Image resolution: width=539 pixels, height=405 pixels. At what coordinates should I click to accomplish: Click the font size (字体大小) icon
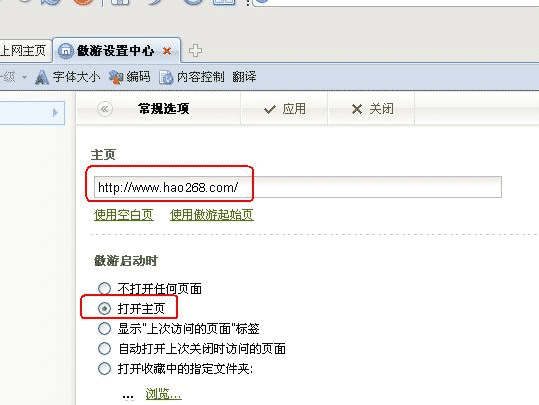[x=42, y=77]
